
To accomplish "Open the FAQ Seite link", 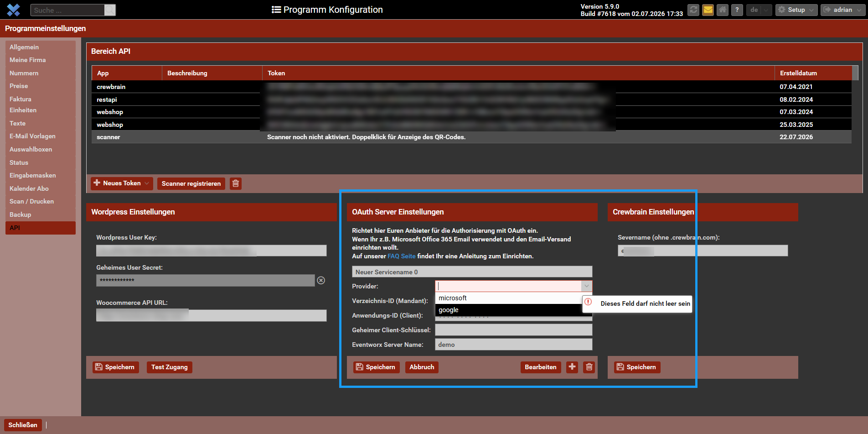I will pos(402,256).
